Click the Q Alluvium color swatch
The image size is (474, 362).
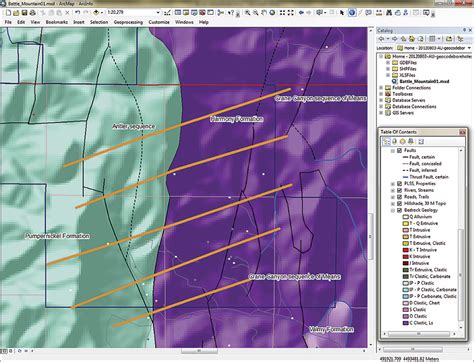406,217
